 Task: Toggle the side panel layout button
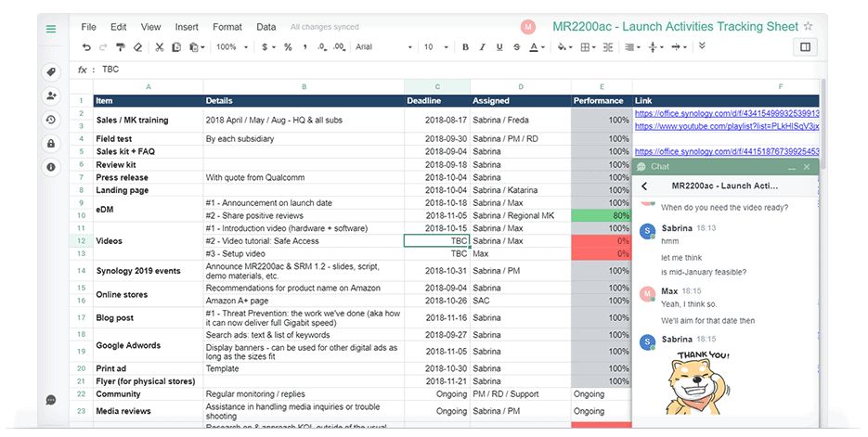click(806, 47)
